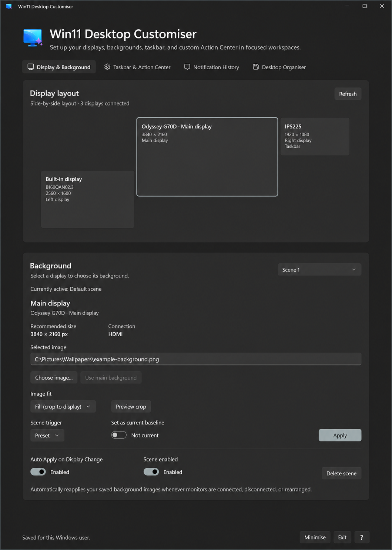Select the Odyssey G70D main display tile
The width and height of the screenshot is (392, 550).
click(x=207, y=157)
